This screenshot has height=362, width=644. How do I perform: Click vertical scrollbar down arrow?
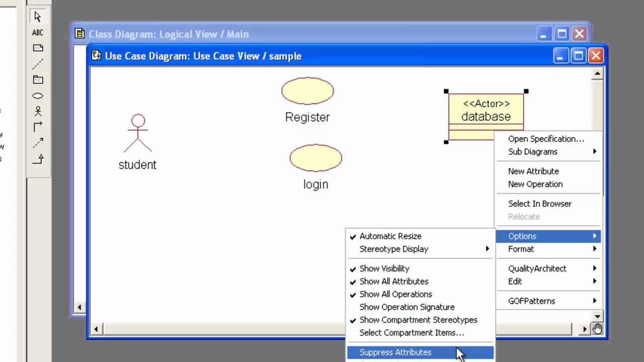pyautogui.click(x=597, y=317)
